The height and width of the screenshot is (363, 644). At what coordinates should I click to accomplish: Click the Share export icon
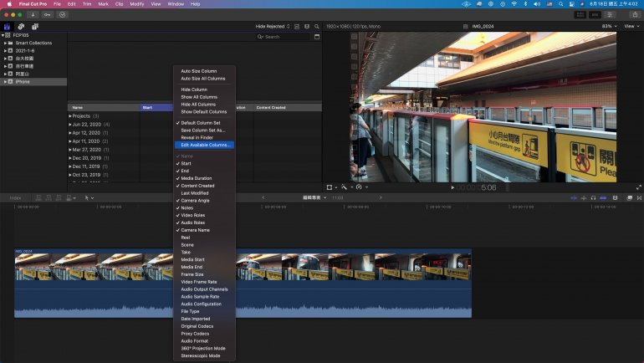[635, 14]
